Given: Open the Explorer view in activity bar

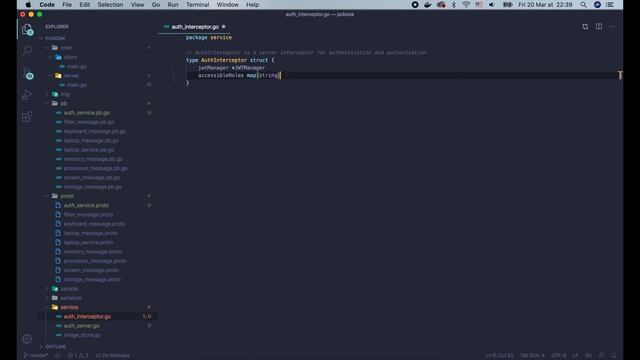Looking at the screenshot, I should tap(27, 30).
